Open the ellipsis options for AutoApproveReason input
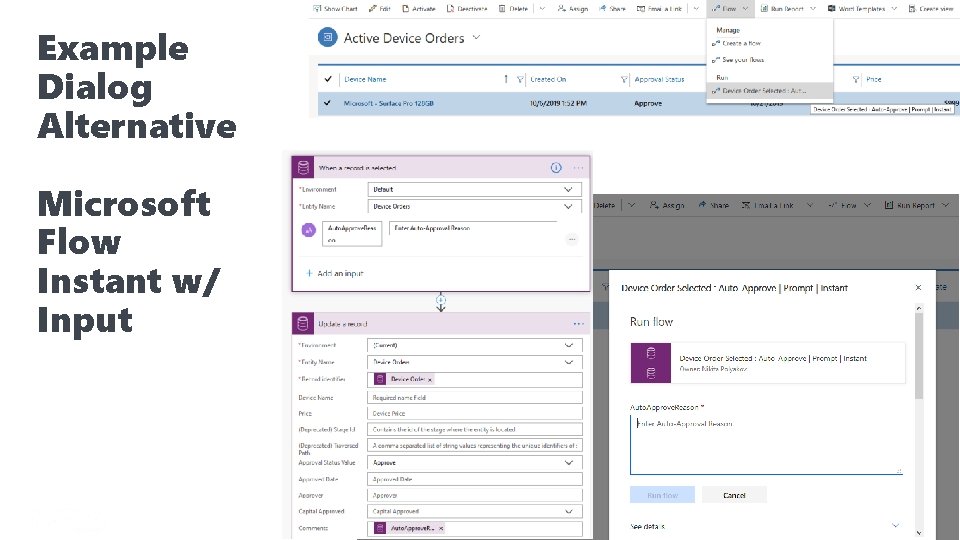 point(572,239)
